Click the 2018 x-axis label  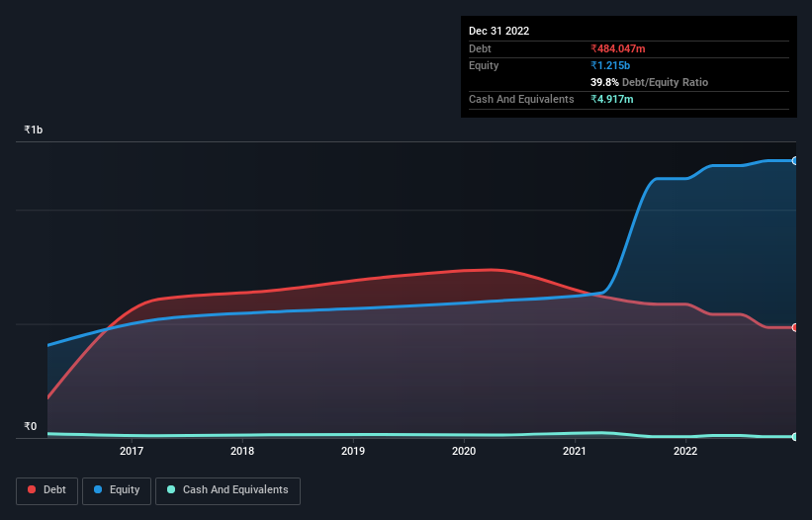click(242, 451)
